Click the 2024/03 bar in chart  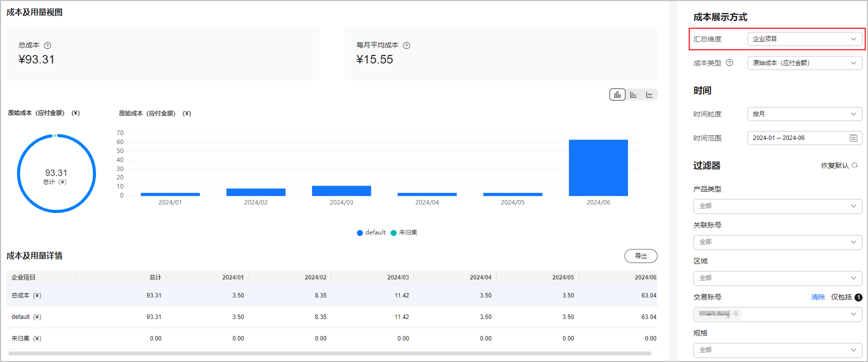341,191
